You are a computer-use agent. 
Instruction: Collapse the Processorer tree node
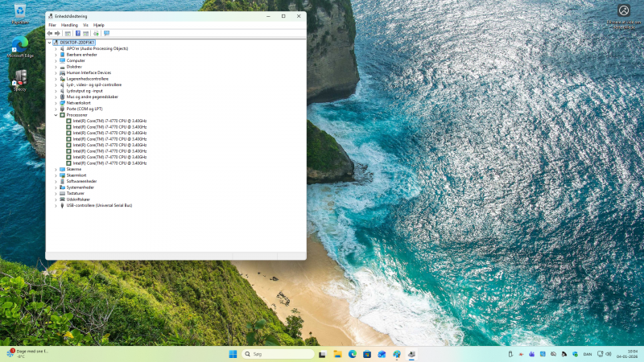click(56, 115)
